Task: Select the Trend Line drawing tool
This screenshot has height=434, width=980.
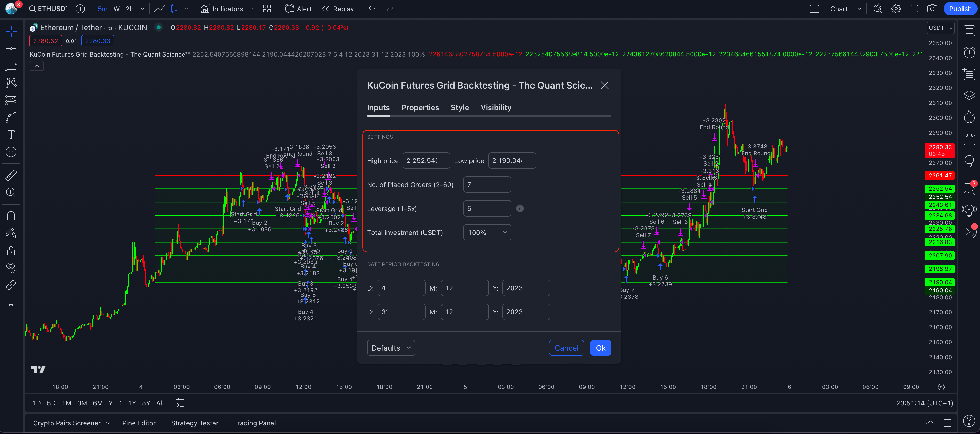Action: click(11, 49)
